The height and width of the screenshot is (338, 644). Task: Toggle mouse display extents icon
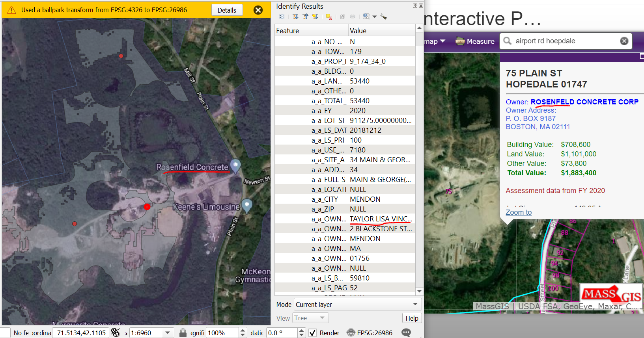click(115, 332)
